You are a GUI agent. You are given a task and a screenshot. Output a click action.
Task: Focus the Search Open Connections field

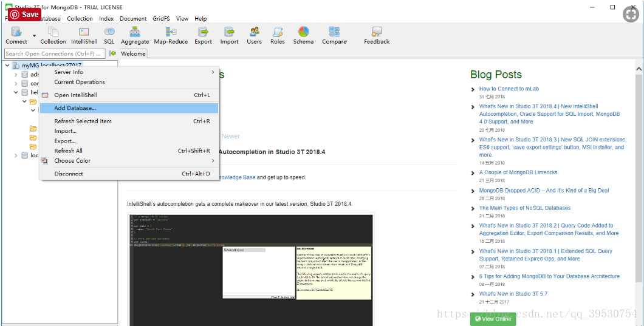coord(55,53)
